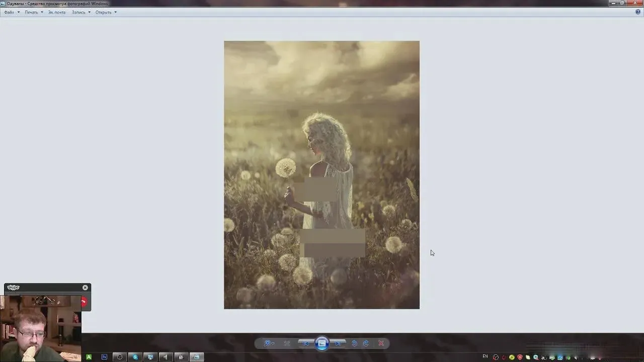Open the Файл dropdown menu
The image size is (644, 362).
(x=12, y=12)
